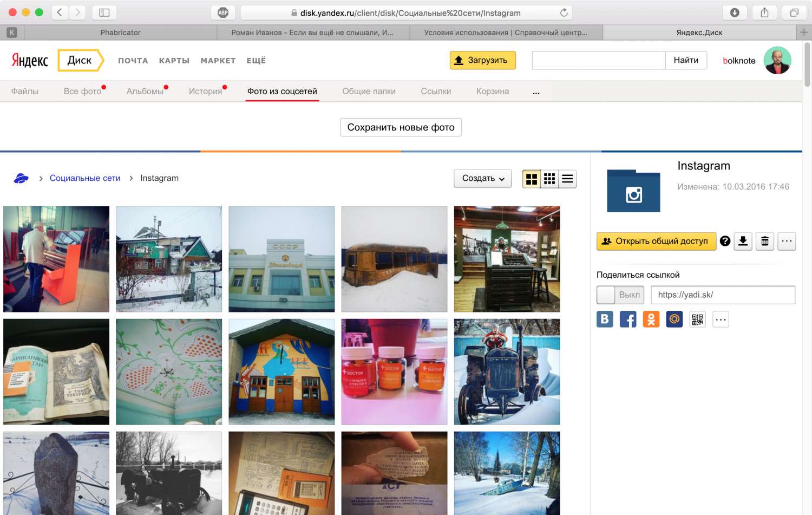Viewport: 812px width, 515px height.
Task: Open Safari share menu
Action: (764, 12)
